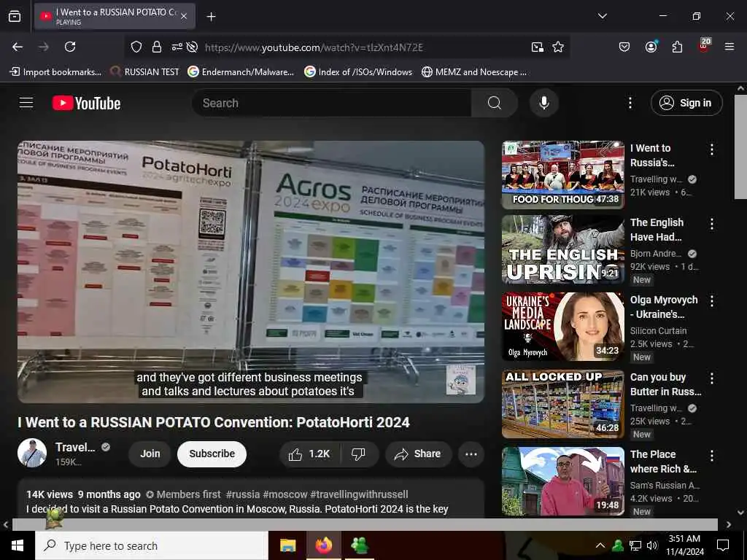
Task: Click the page vertical scrollbar thumb
Action: pos(740,147)
